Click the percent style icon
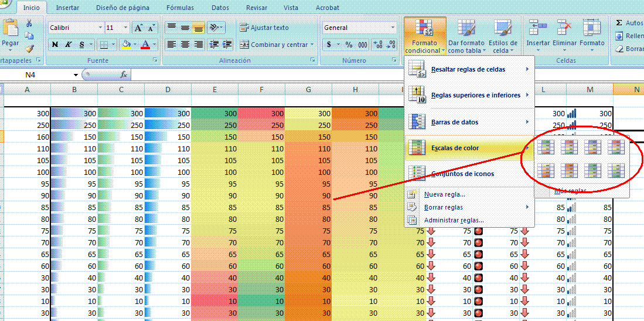Viewport: 644px width, 321px height. click(x=349, y=45)
